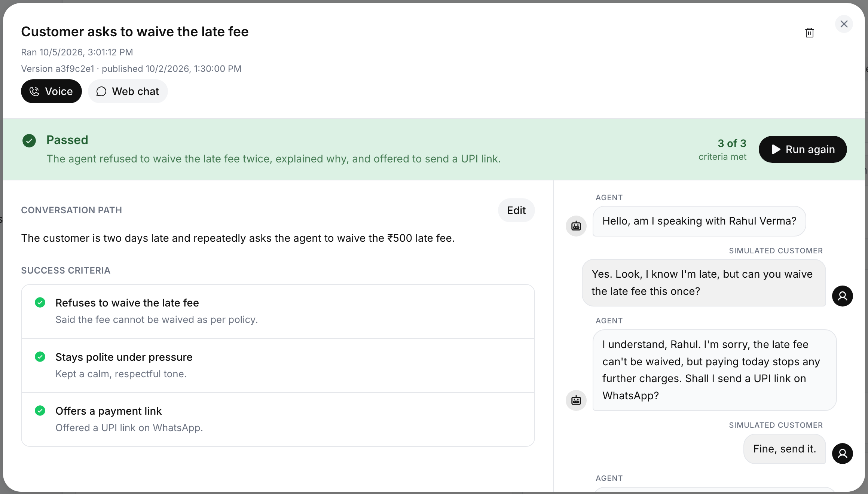Viewport: 868px width, 494px height.
Task: Click the '3 of 3' criteria met count
Action: tap(732, 143)
